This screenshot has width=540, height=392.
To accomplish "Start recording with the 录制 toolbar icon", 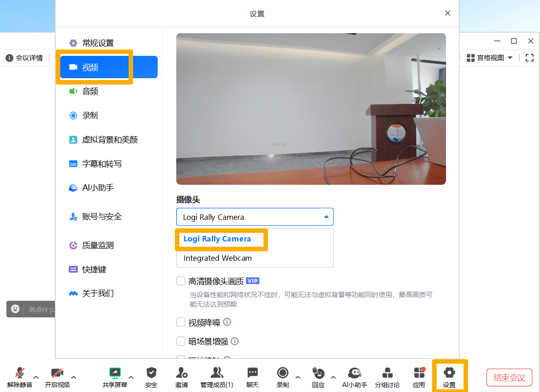I will pyautogui.click(x=282, y=373).
